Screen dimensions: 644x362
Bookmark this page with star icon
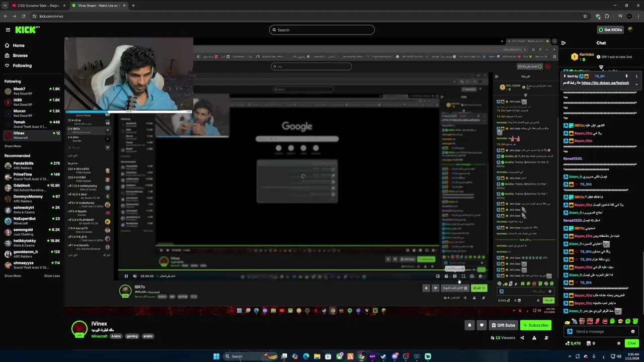pyautogui.click(x=585, y=16)
